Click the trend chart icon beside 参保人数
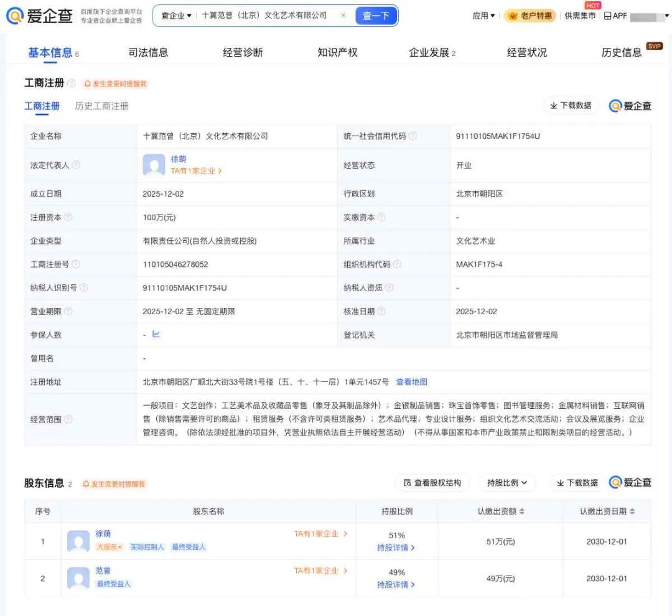Screen dimensions: 672x616 pos(156,335)
